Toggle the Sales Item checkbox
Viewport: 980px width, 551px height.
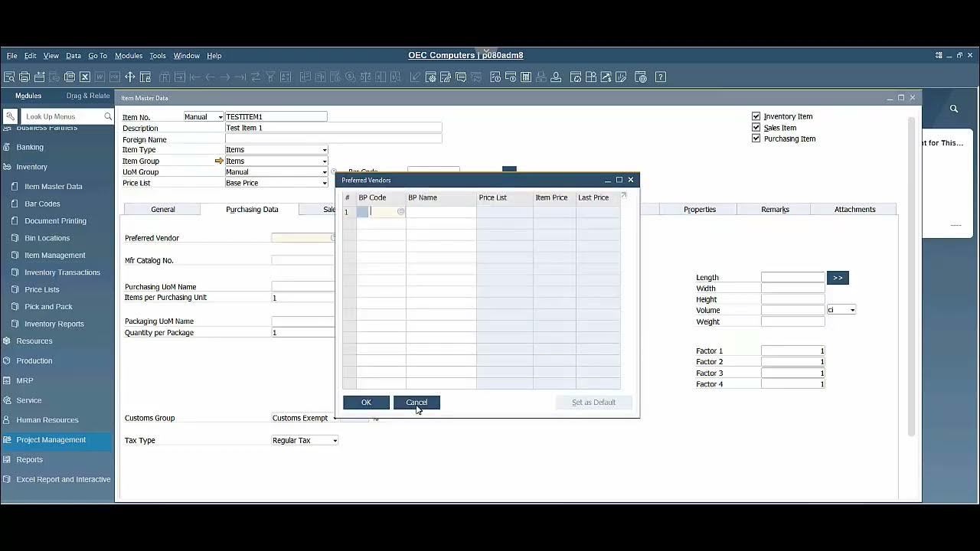pos(756,127)
